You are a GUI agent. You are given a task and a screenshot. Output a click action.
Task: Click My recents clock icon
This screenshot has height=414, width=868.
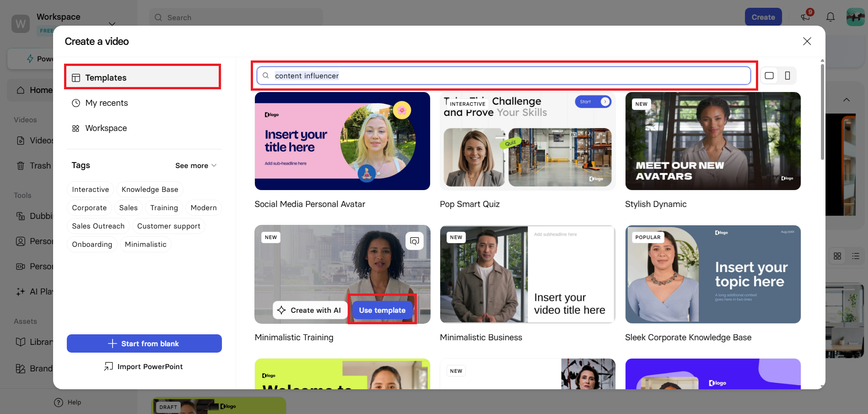coord(76,103)
